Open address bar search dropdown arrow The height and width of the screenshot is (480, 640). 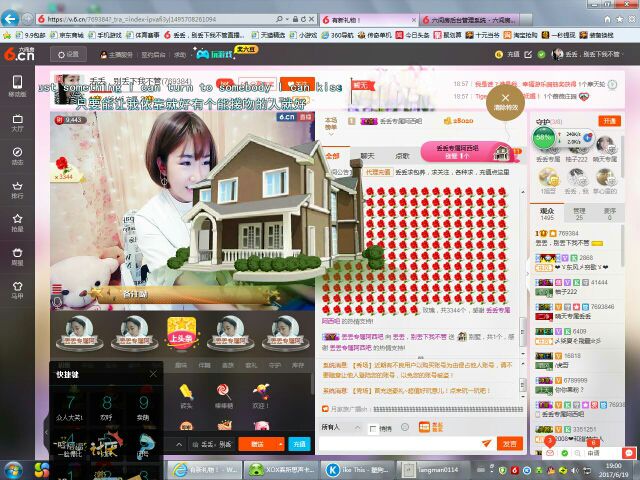287,19
